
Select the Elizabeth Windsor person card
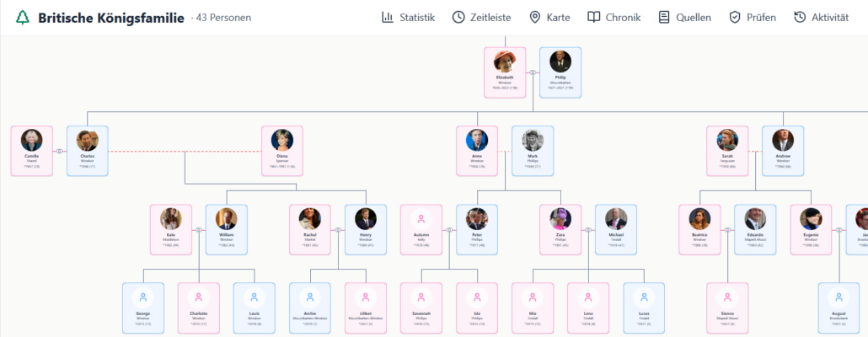point(505,72)
